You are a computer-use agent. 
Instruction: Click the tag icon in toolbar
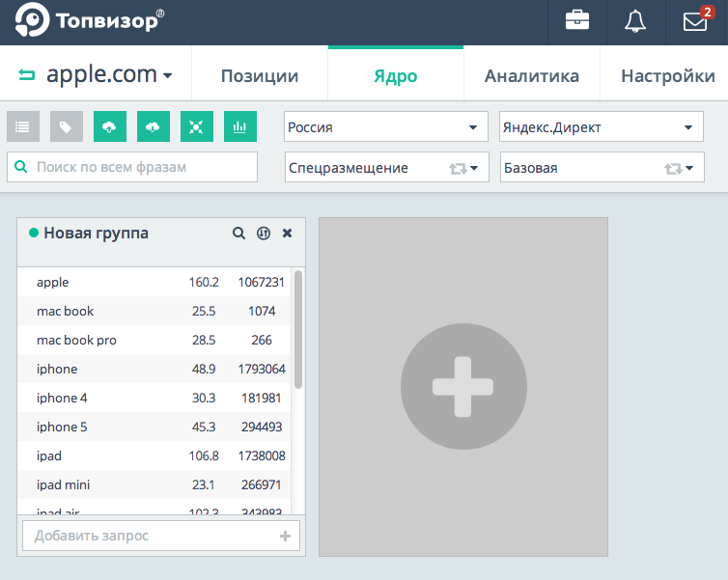click(x=67, y=126)
